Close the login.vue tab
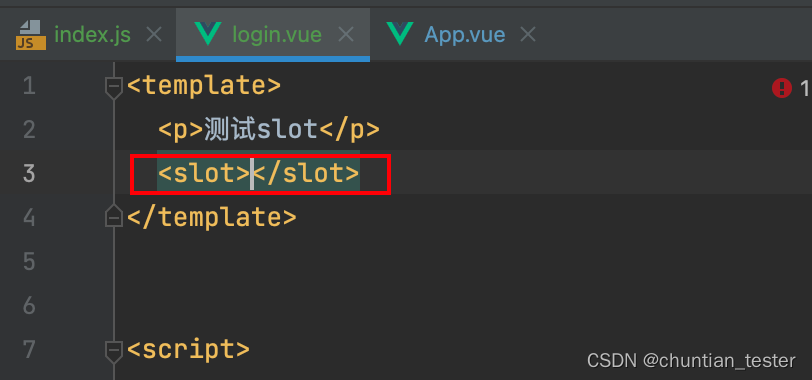The height and width of the screenshot is (380, 812). pos(345,35)
